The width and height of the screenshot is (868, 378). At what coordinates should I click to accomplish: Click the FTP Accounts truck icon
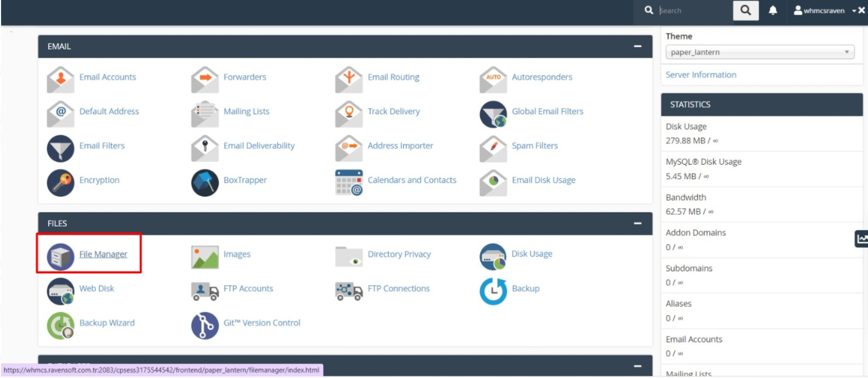[x=205, y=291]
